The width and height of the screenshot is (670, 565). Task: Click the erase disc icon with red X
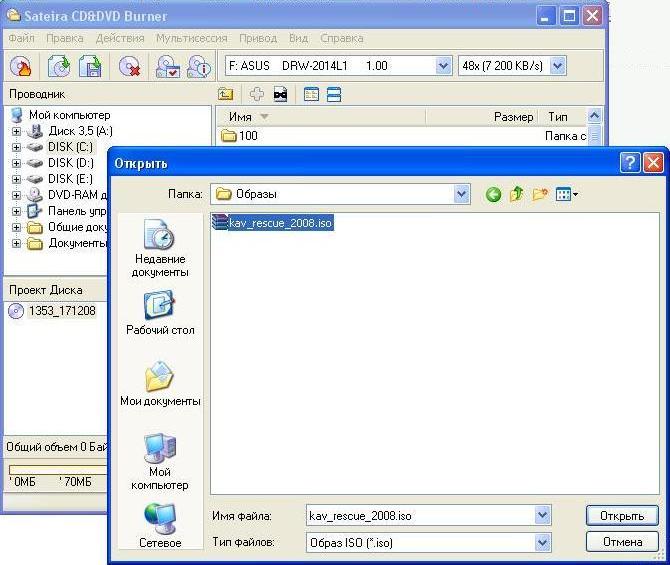129,66
